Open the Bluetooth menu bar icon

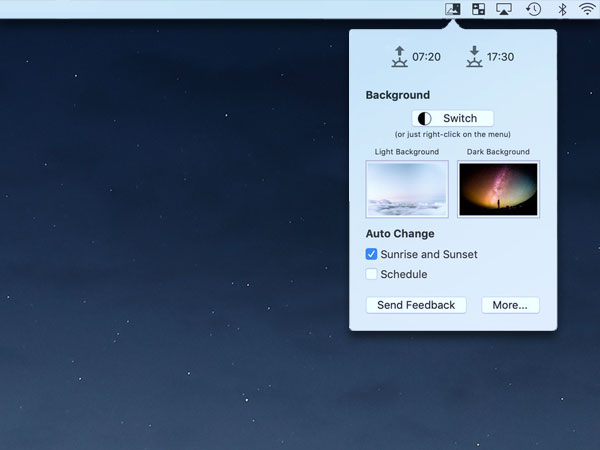coord(562,9)
